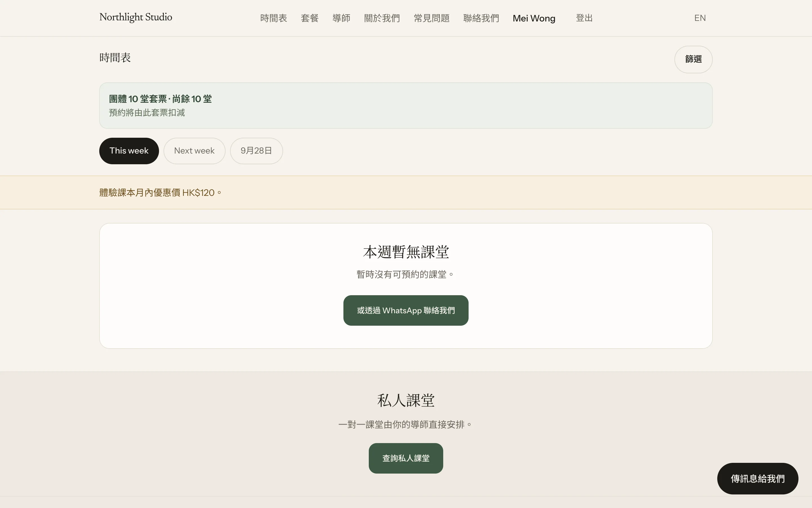Open the 篩選 filter button

click(x=693, y=60)
